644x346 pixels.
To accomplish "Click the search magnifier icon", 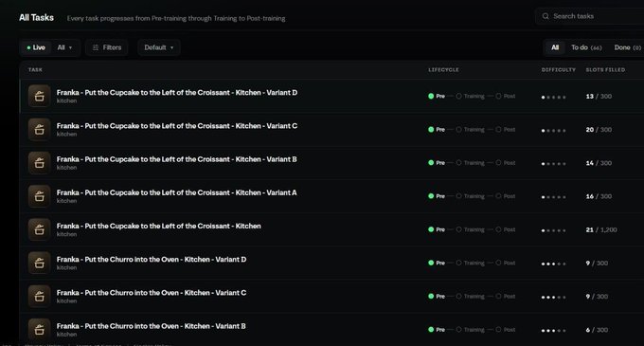I will tap(546, 16).
